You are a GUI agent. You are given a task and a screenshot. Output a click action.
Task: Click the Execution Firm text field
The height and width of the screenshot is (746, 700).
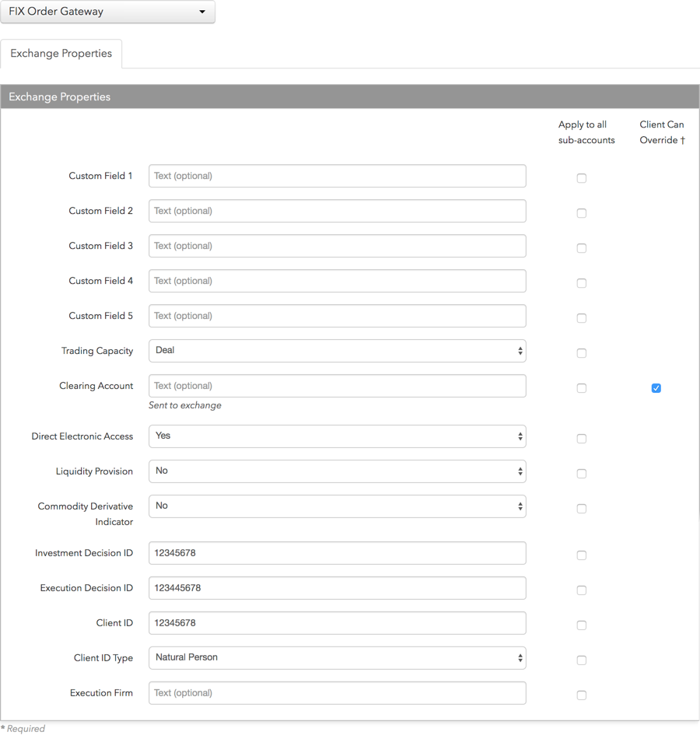coord(337,692)
